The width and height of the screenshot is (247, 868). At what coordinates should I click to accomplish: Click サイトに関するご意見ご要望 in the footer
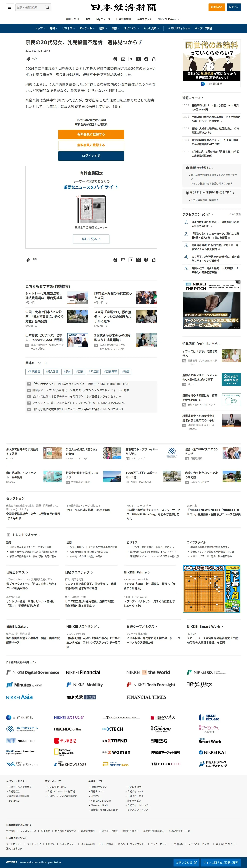(221, 862)
